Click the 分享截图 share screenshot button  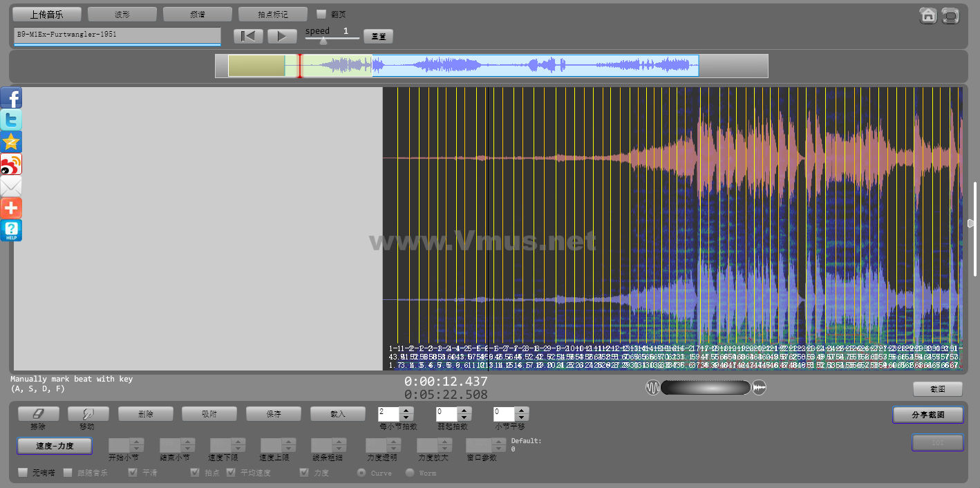click(x=928, y=415)
